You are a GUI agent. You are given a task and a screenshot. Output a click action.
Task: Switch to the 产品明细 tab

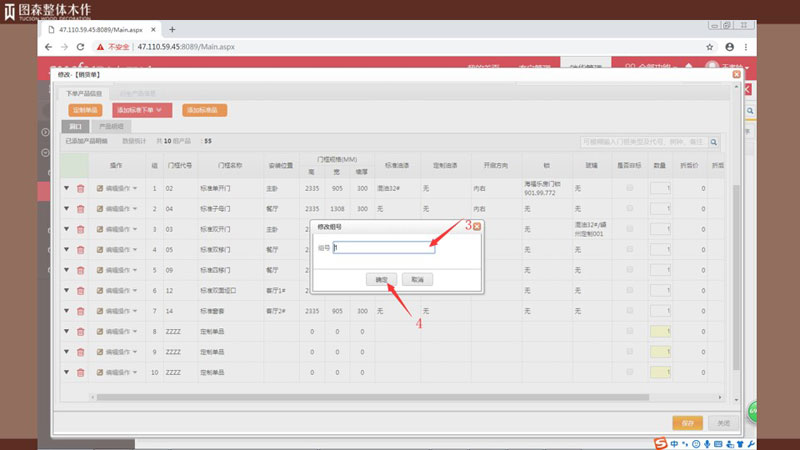coord(110,127)
